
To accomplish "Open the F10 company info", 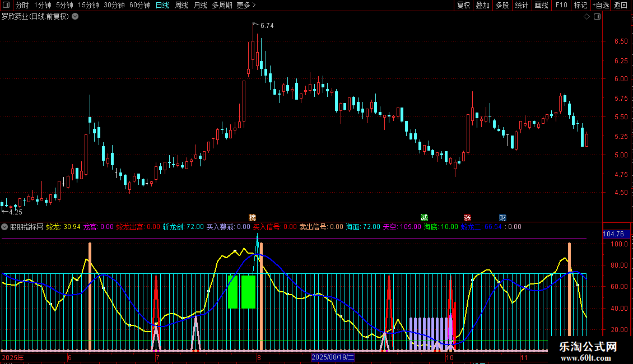I will [561, 5].
